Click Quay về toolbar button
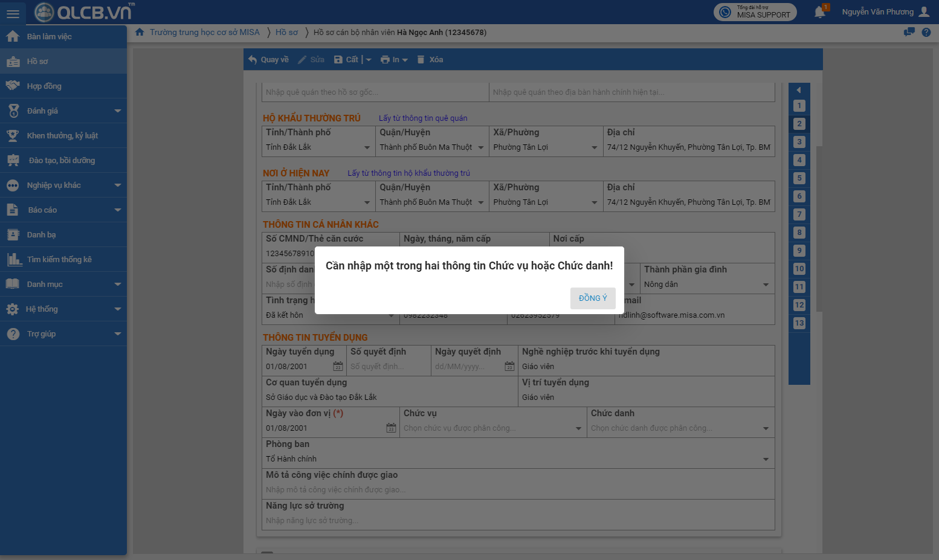Image resolution: width=939 pixels, height=560 pixels. pyautogui.click(x=268, y=59)
